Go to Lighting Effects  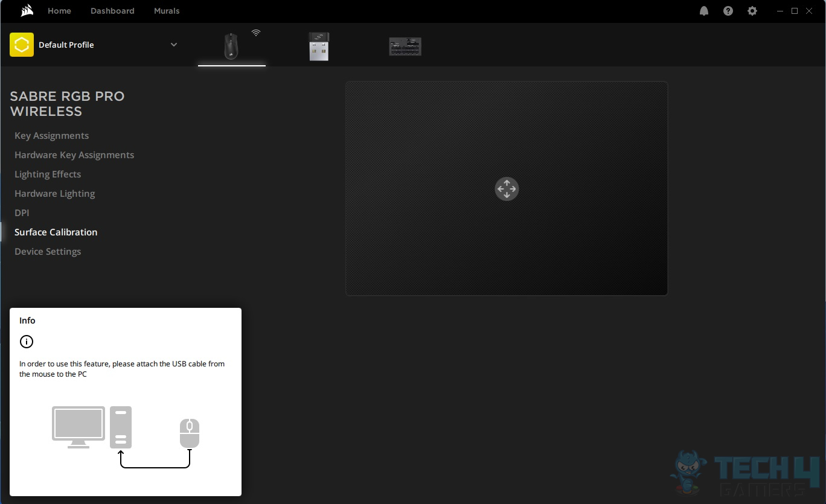click(48, 174)
